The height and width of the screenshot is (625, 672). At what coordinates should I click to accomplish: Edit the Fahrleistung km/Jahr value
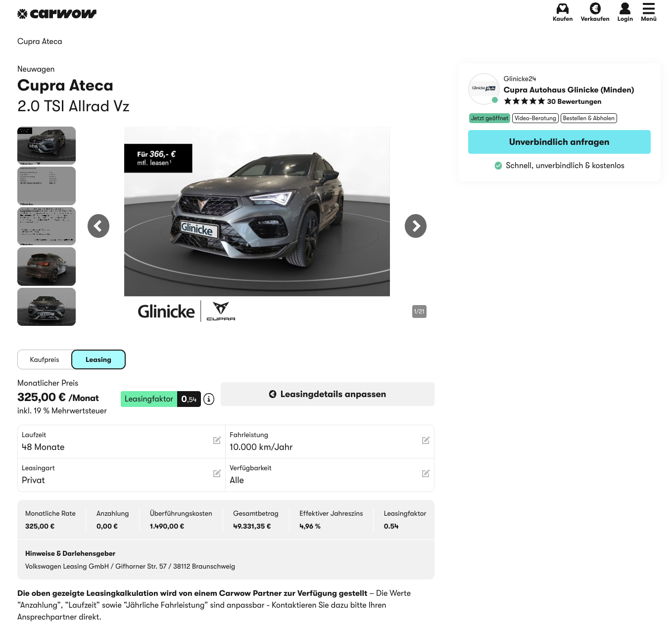pyautogui.click(x=426, y=440)
